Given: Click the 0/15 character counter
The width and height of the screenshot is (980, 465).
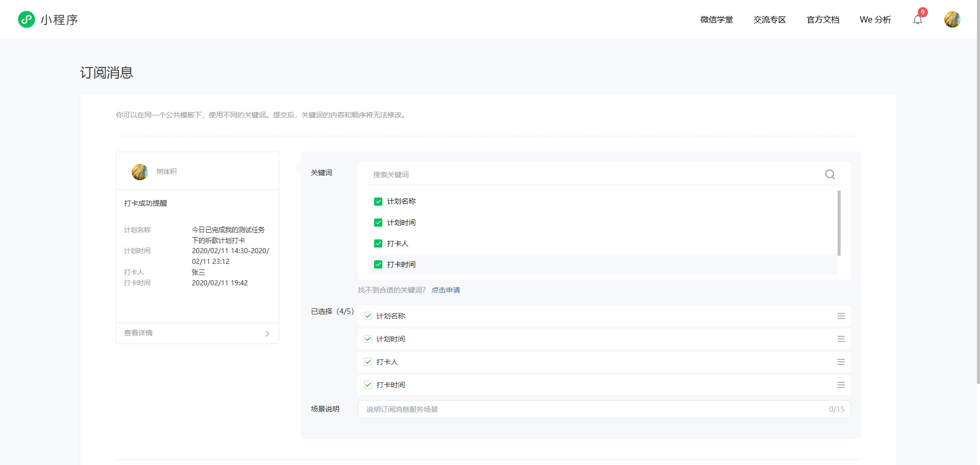Looking at the screenshot, I should point(837,409).
